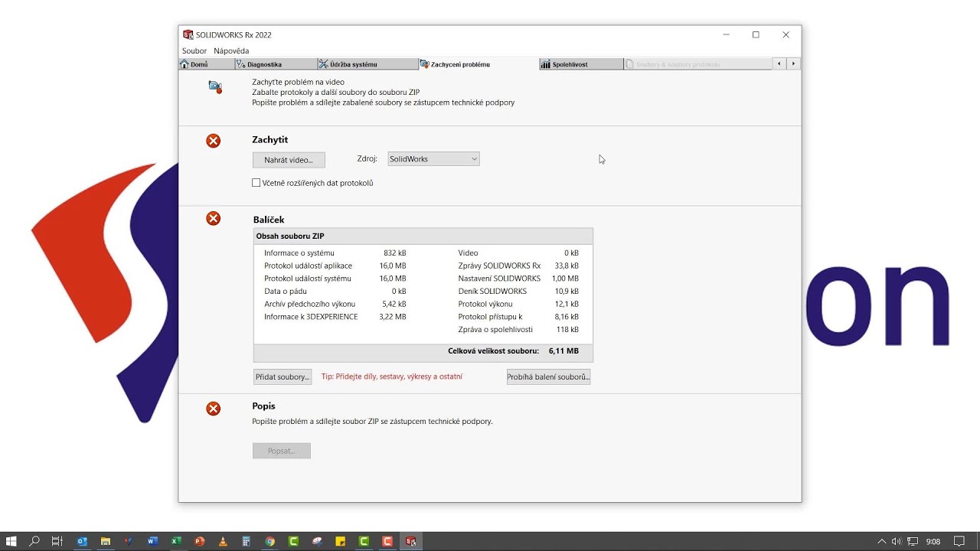The height and width of the screenshot is (551, 980).
Task: Launch Word from the taskbar
Action: 152,541
